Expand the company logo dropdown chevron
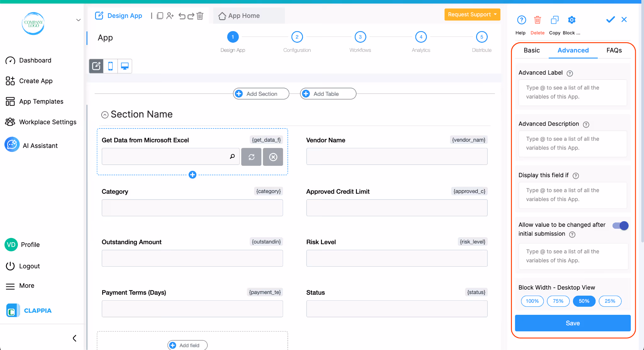This screenshot has width=644, height=350. [78, 20]
